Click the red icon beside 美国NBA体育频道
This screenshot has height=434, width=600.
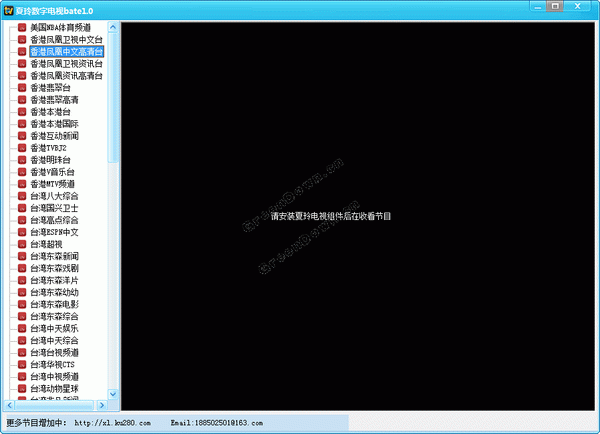[22, 28]
